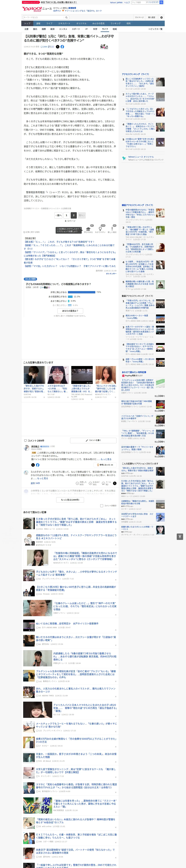Open the エキスパート navigation tab

(64, 24)
